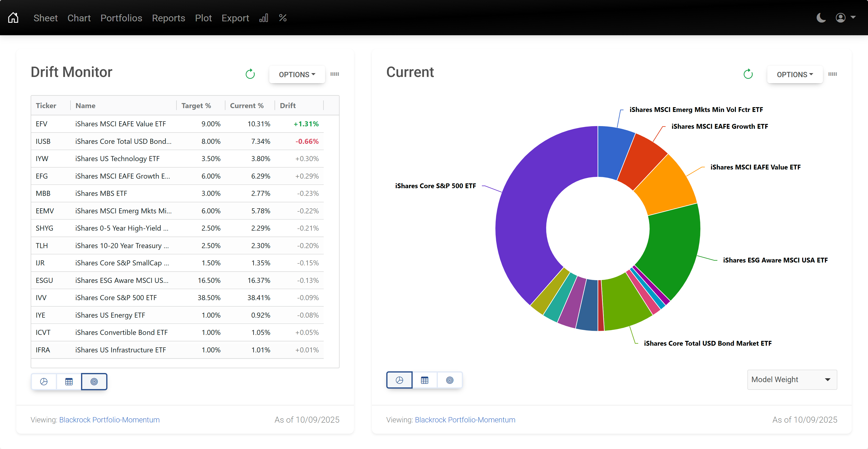Refresh the Drift Monitor panel
Image resolution: width=868 pixels, height=449 pixels.
point(250,74)
